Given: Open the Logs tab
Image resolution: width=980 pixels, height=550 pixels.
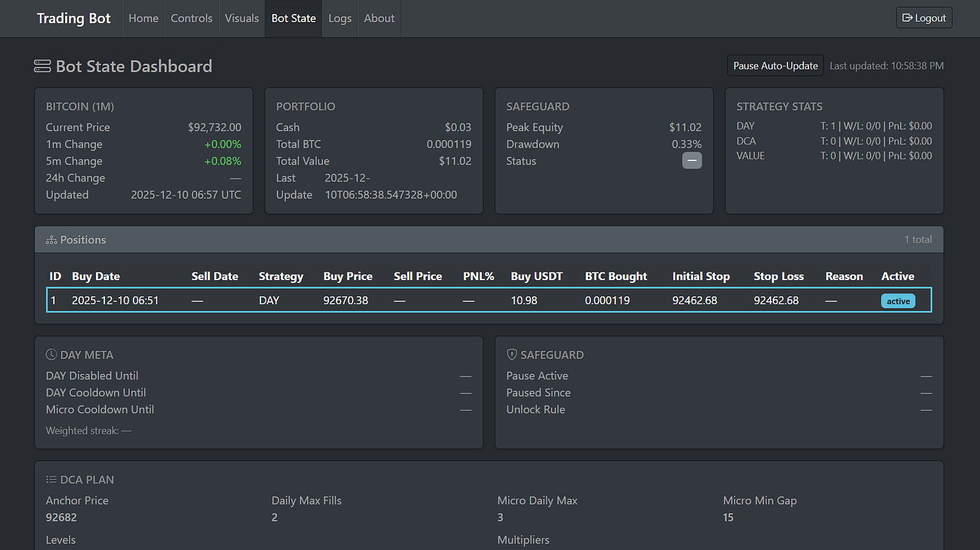Looking at the screenshot, I should click(339, 18).
